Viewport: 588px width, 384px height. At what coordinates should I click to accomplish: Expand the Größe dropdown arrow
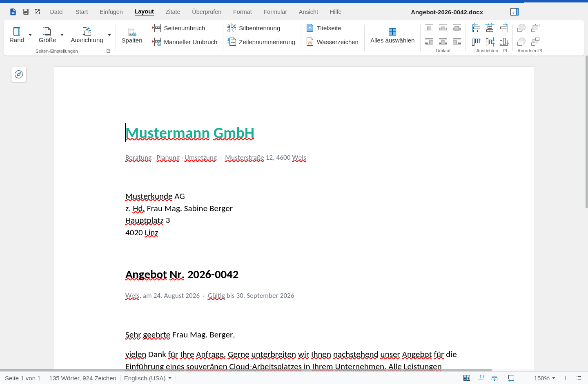(62, 35)
